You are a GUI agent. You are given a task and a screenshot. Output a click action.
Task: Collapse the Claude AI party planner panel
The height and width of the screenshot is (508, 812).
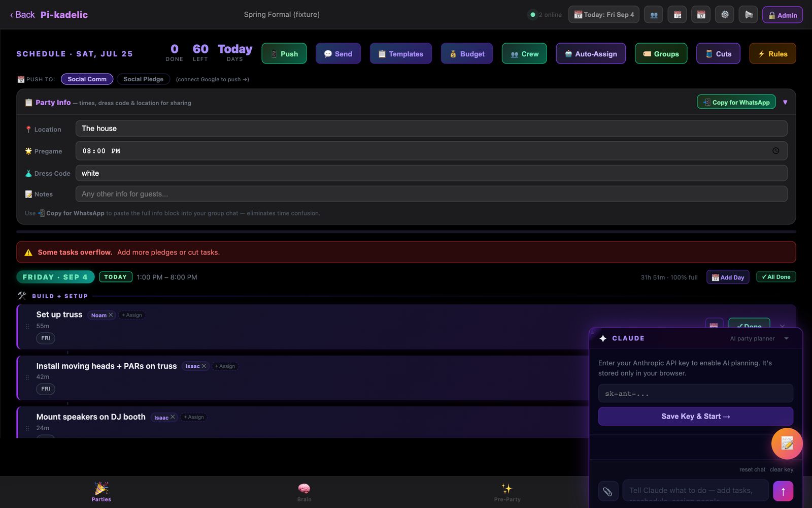[786, 338]
